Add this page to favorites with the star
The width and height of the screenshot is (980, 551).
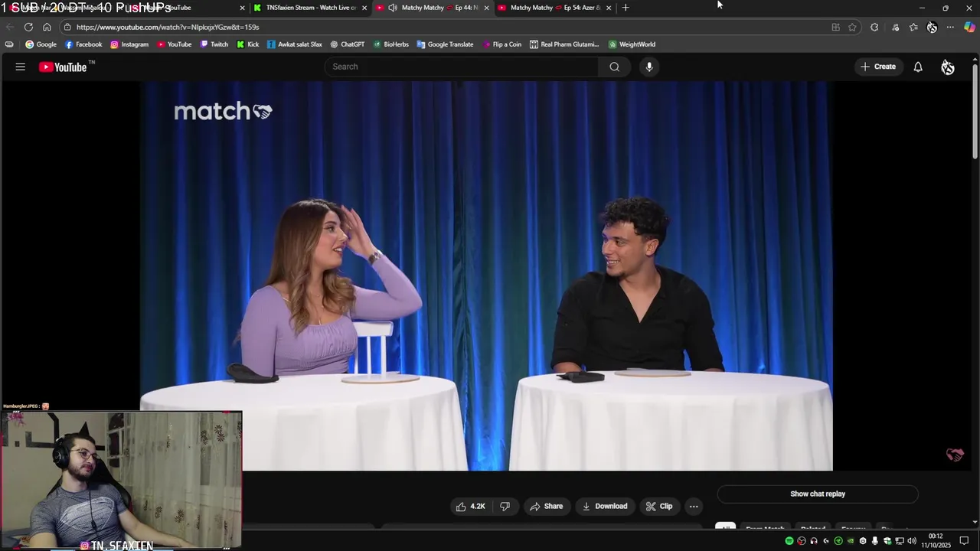point(852,27)
